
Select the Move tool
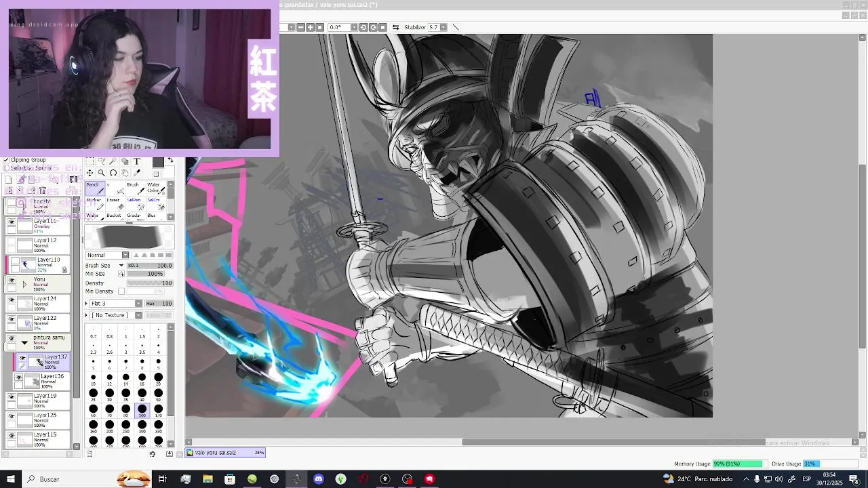[90, 173]
